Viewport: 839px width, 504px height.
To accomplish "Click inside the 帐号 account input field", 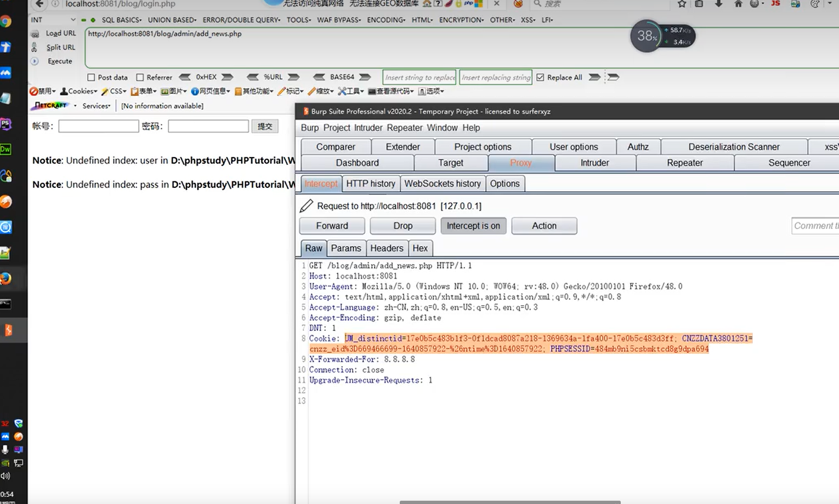I will click(x=99, y=126).
